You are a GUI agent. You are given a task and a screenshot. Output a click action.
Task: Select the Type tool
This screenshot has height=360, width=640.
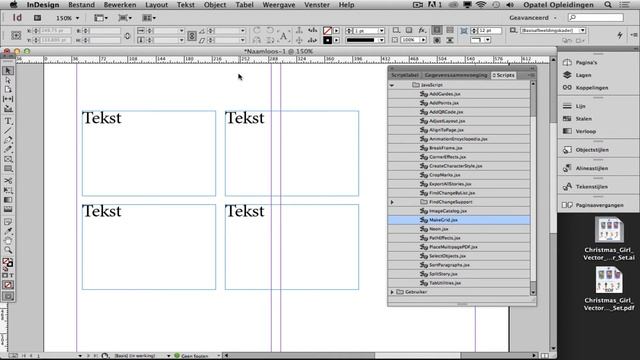8,121
